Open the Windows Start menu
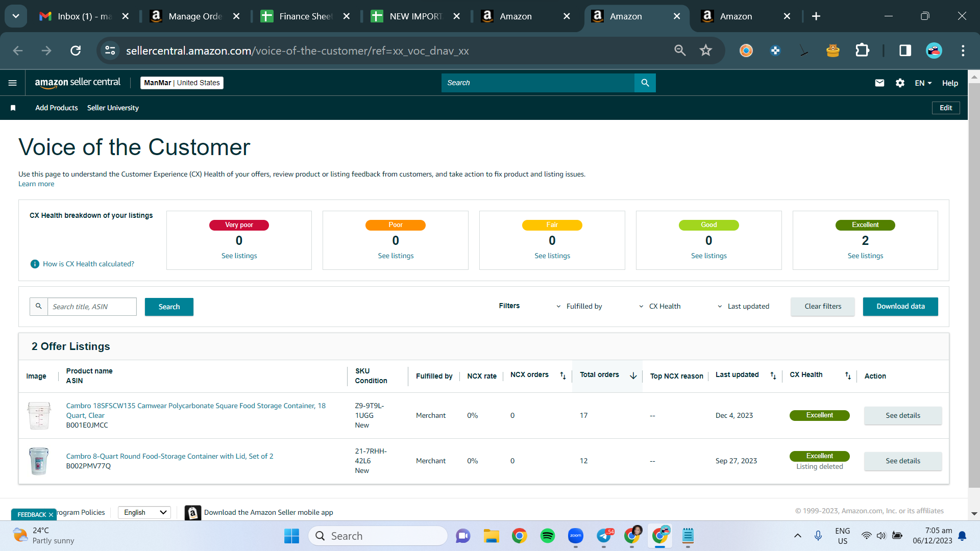980x551 pixels. [291, 536]
